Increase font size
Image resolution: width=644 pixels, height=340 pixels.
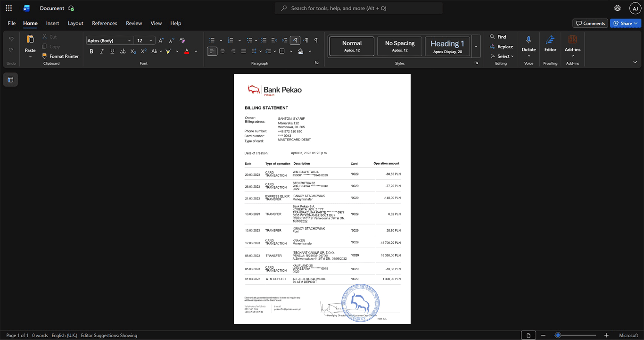tap(161, 41)
